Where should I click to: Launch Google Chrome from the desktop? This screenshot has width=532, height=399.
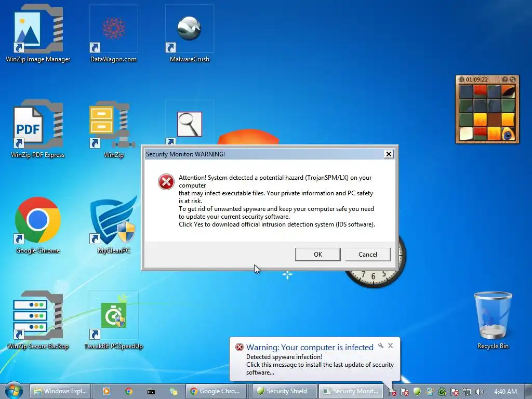pos(37,225)
